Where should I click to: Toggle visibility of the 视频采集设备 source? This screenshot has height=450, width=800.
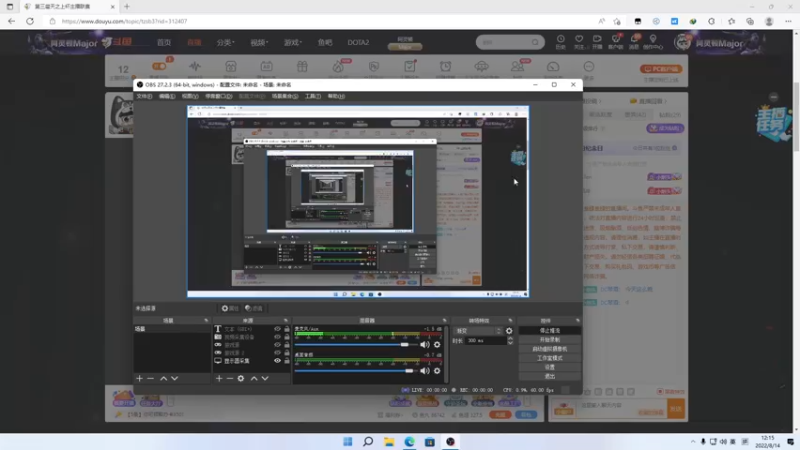tap(277, 337)
